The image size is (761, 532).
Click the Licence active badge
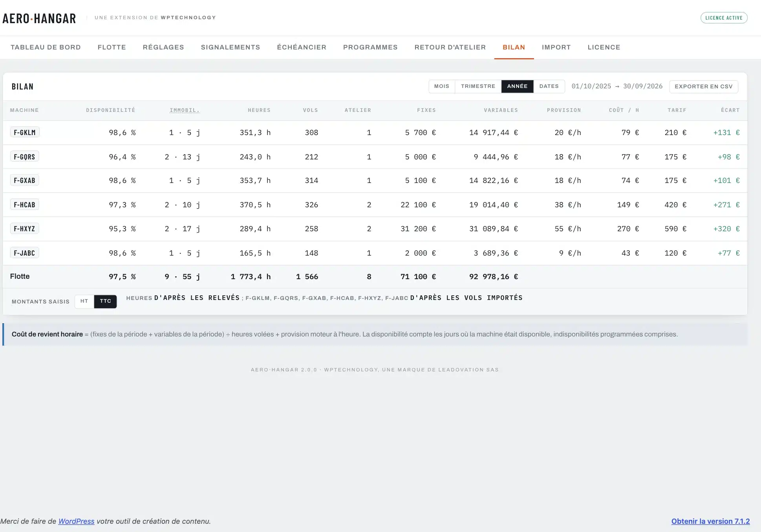coord(724,18)
